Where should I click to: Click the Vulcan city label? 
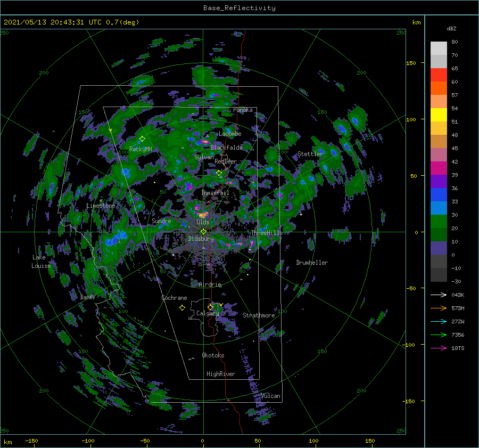(x=271, y=396)
